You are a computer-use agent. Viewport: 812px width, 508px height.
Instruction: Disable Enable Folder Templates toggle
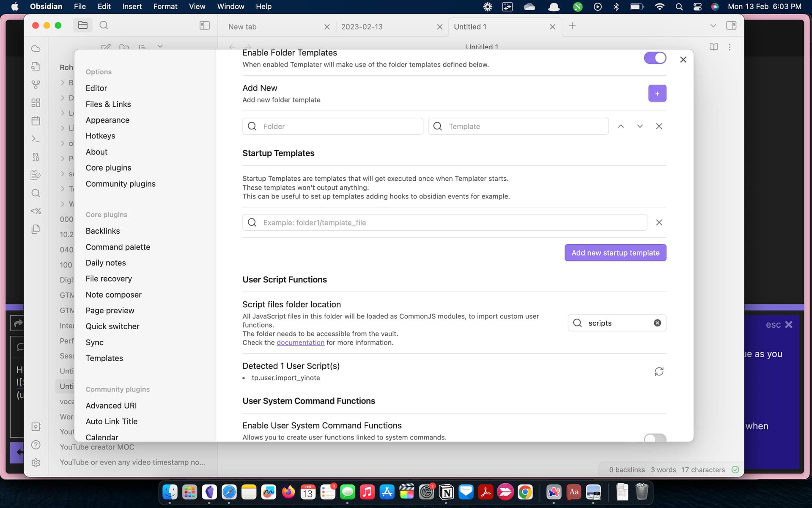[655, 58]
